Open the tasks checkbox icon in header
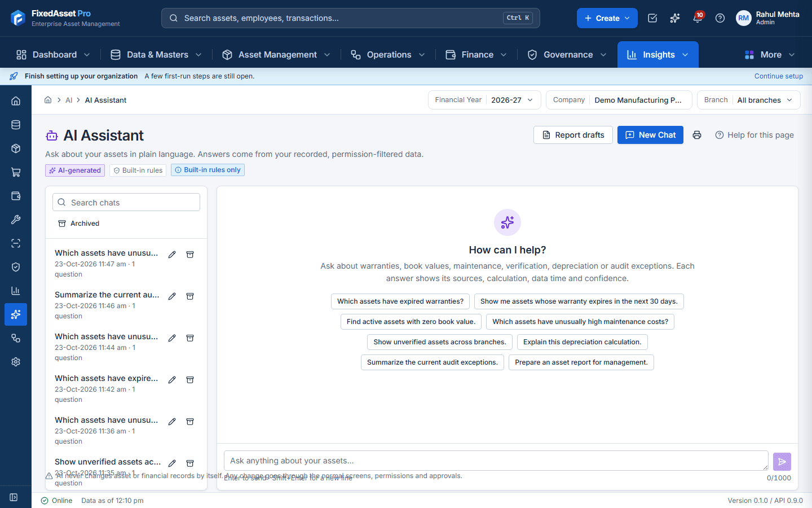 [652, 18]
